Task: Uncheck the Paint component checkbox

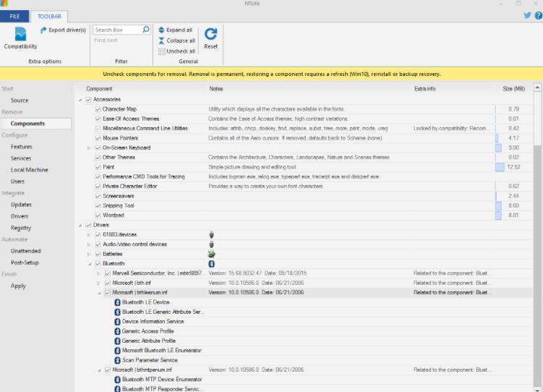Action: (x=98, y=167)
